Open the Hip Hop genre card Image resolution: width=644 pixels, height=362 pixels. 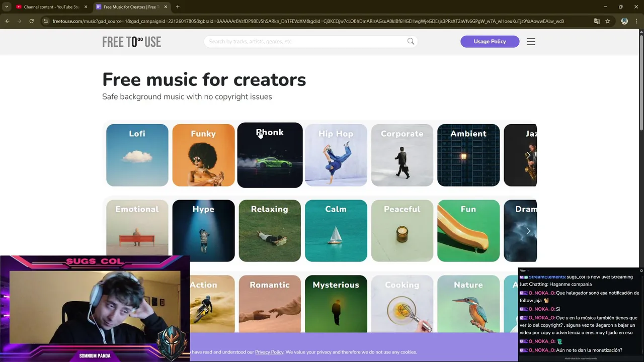336,155
